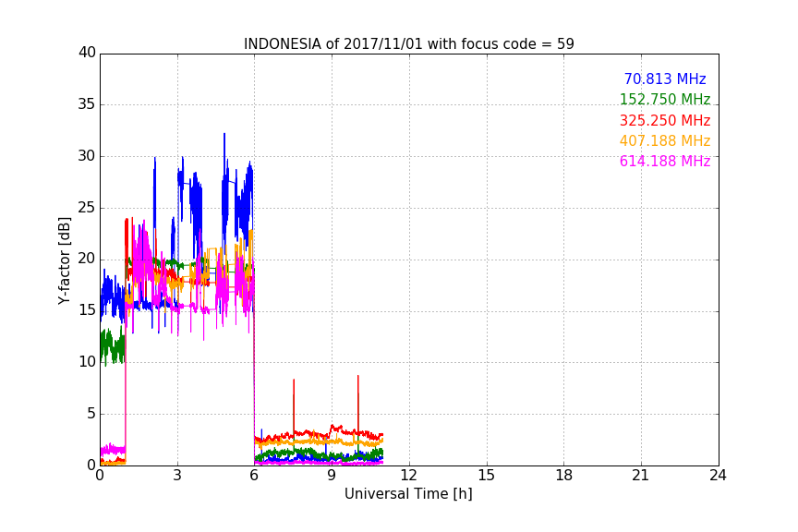Click the 'Universal Time [h]' axis label
Screen dimensions: 798x532
pyautogui.click(x=408, y=494)
